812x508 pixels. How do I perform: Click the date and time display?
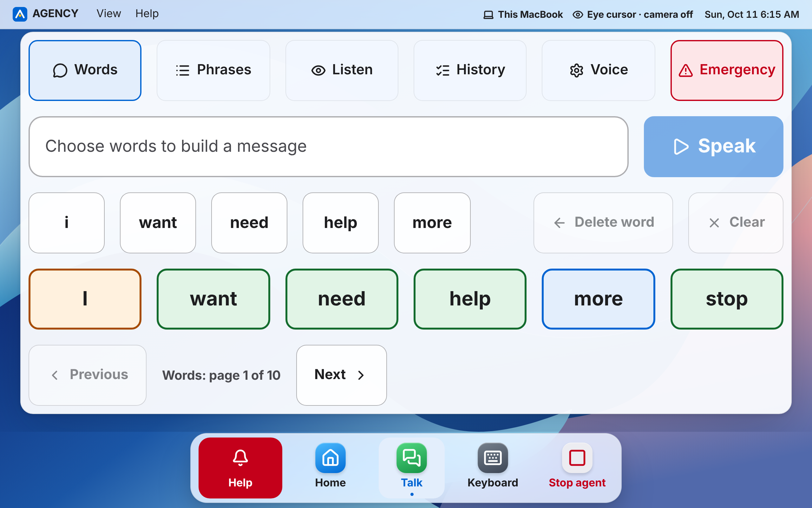coord(752,15)
